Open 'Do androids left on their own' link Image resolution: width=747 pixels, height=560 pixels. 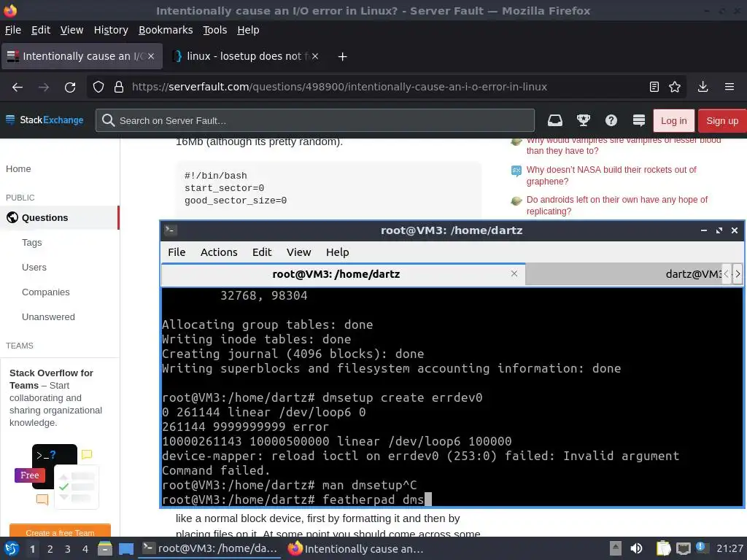point(617,205)
